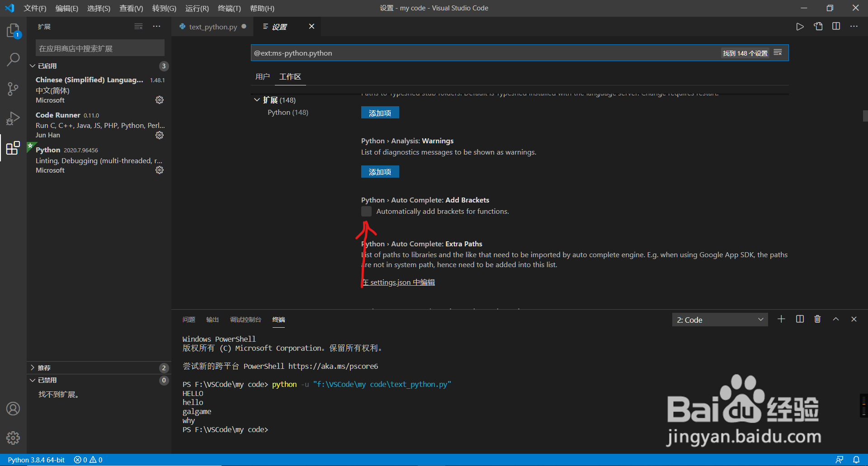
Task: Switch to 用户 settings scope tab
Action: click(262, 77)
